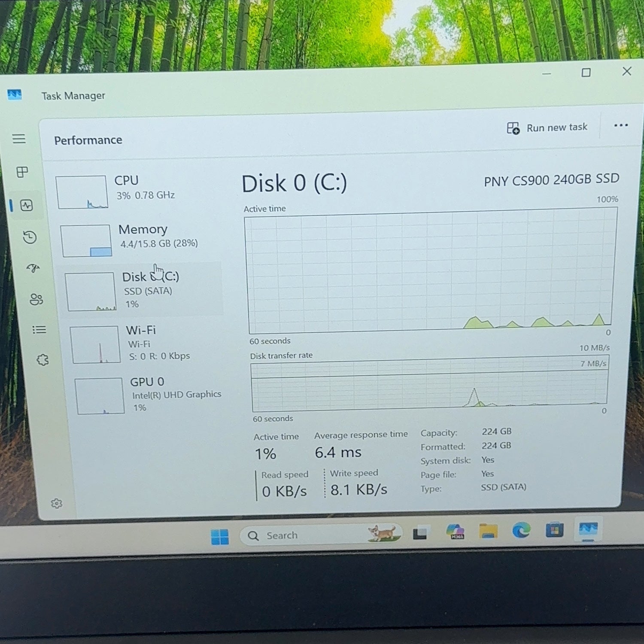Select the Performance page icon
The height and width of the screenshot is (644, 644).
tap(27, 205)
